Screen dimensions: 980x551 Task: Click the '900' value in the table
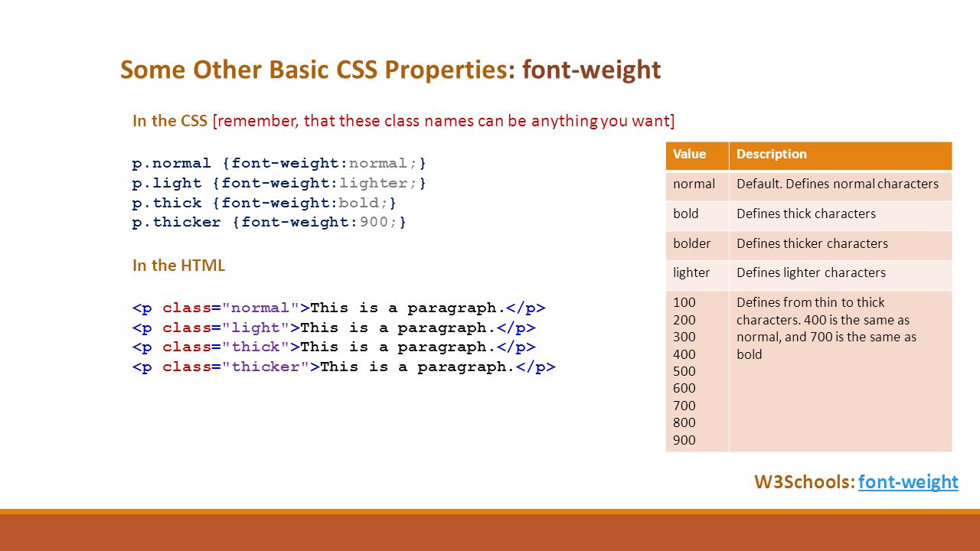pos(684,440)
